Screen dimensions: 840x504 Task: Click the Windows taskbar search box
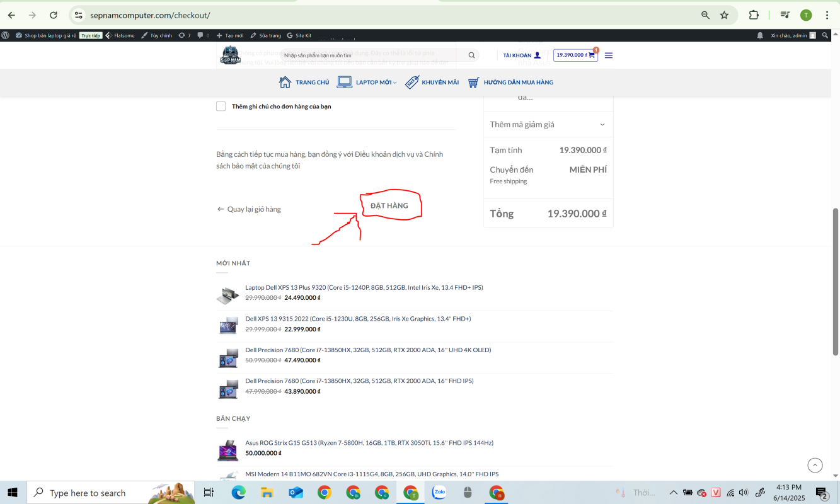tap(111, 493)
